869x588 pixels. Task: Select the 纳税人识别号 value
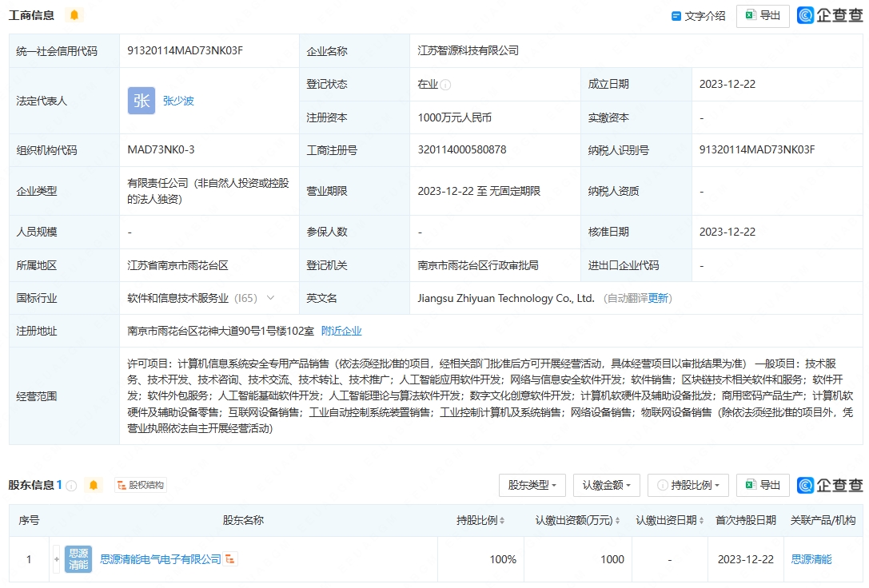pyautogui.click(x=757, y=149)
